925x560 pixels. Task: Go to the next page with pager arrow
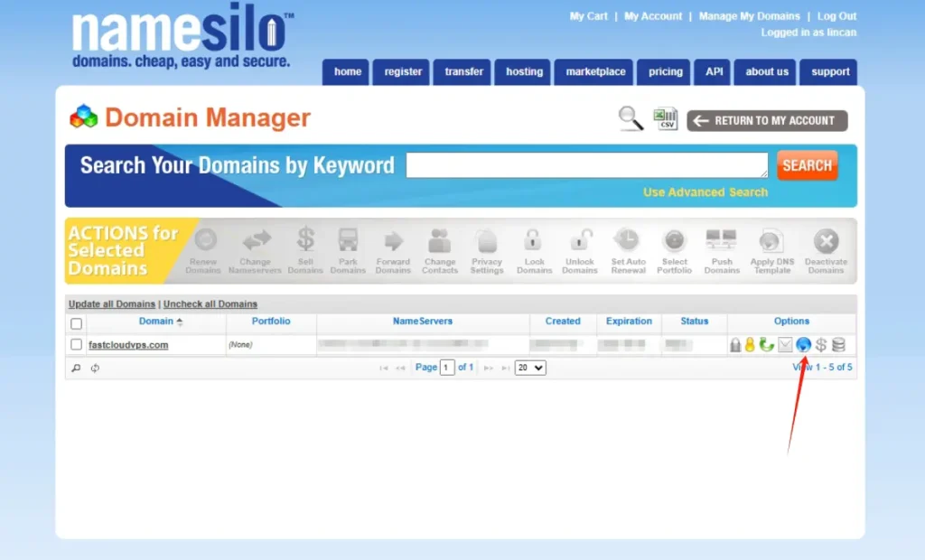pyautogui.click(x=489, y=368)
